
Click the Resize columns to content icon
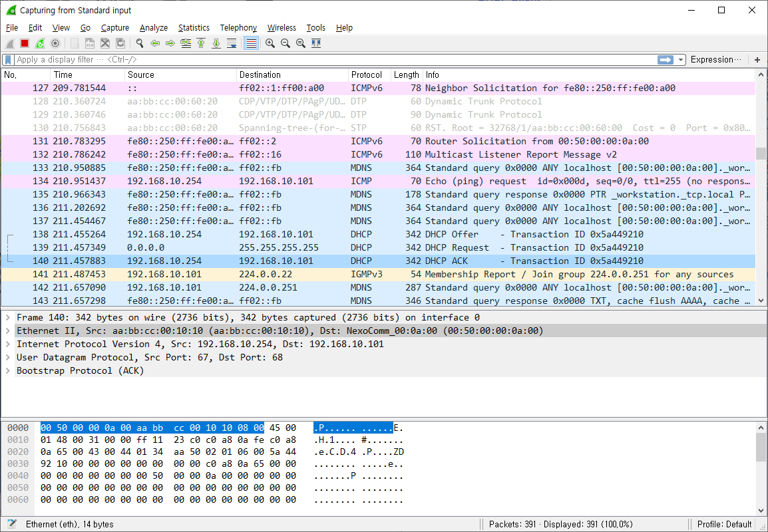click(x=316, y=44)
